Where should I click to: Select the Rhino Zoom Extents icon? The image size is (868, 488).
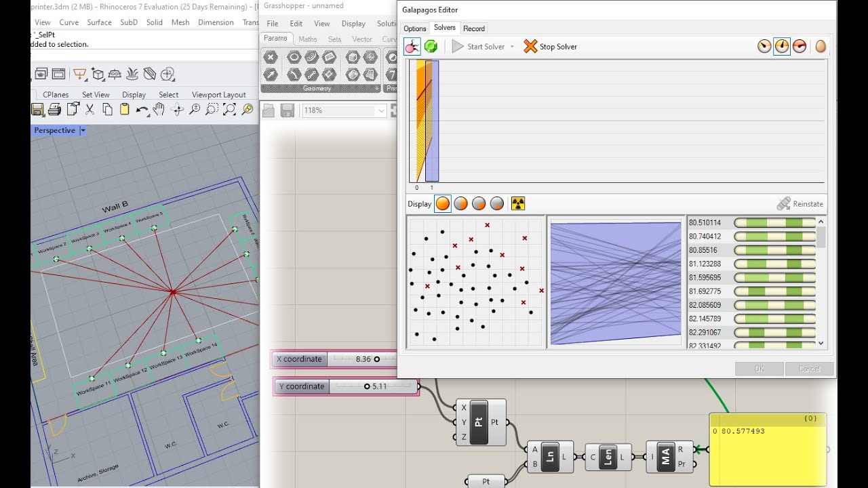[230, 109]
